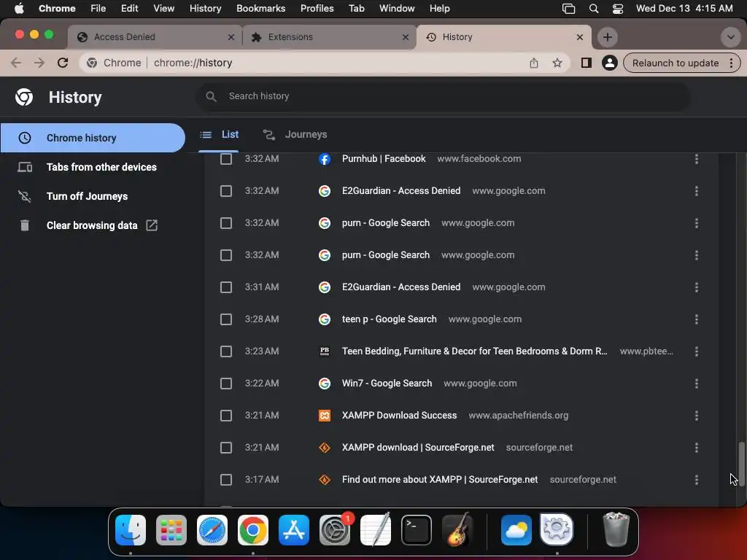747x560 pixels.
Task: Select checkbox for the Facebook entry
Action: point(226,159)
